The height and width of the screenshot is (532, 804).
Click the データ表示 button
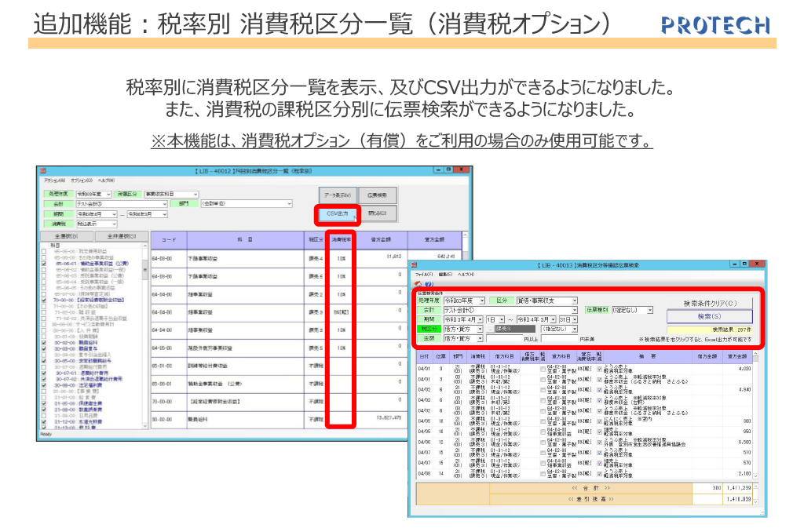click(x=338, y=195)
